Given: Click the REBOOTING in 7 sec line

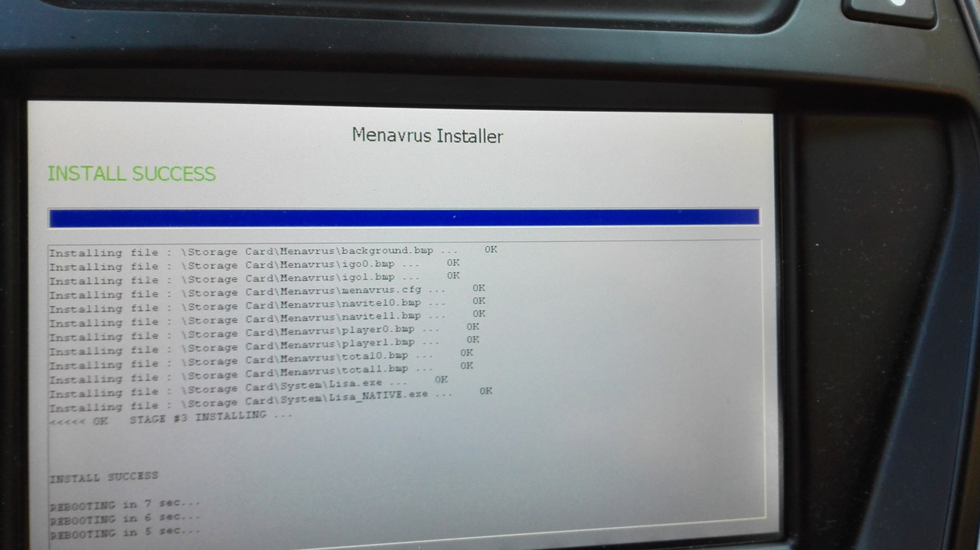Looking at the screenshot, I should 126,505.
